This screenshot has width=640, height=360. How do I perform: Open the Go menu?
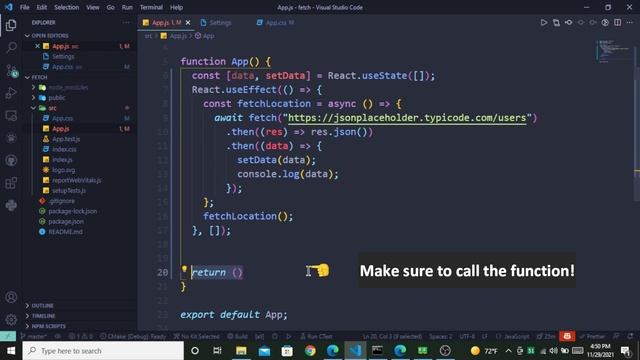pos(111,7)
